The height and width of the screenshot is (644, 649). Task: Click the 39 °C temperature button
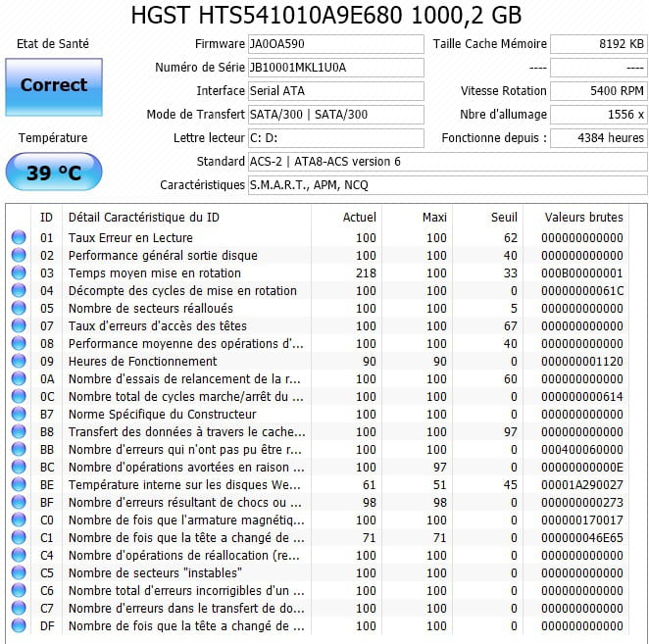[54, 172]
